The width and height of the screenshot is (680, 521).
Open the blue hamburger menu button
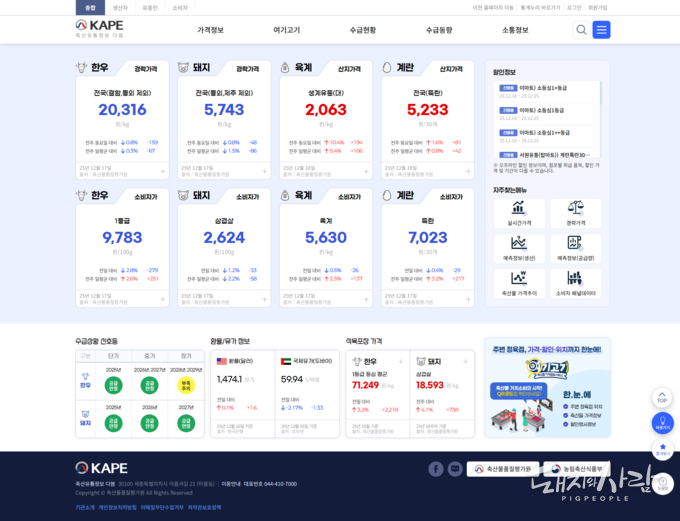tap(601, 30)
